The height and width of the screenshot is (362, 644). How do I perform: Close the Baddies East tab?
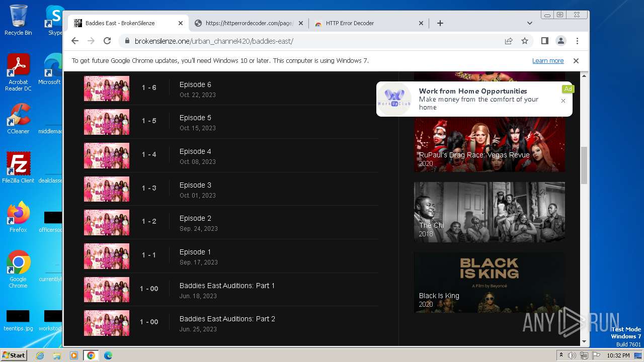coord(181,23)
